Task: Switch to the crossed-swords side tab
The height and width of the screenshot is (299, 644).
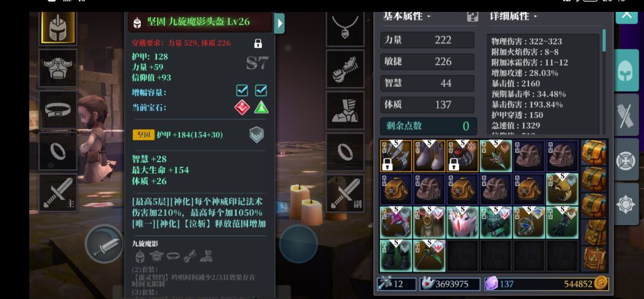Action: point(627,115)
